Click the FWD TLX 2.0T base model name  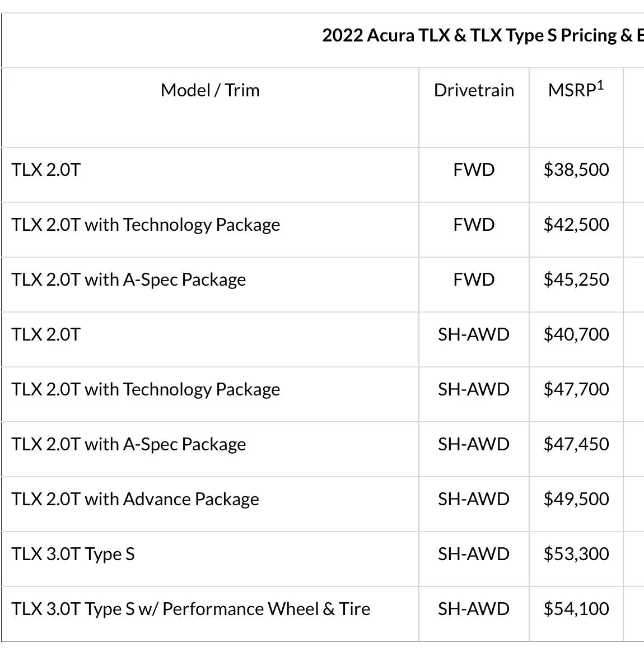point(46,170)
